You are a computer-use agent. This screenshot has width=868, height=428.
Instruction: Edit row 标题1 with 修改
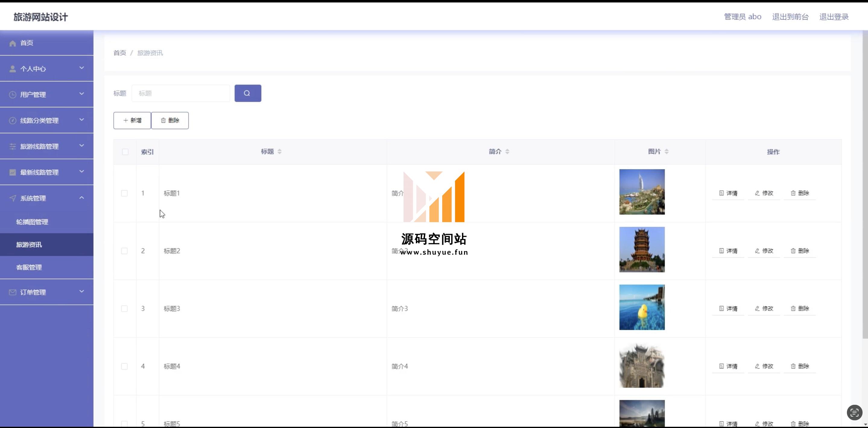[764, 193]
